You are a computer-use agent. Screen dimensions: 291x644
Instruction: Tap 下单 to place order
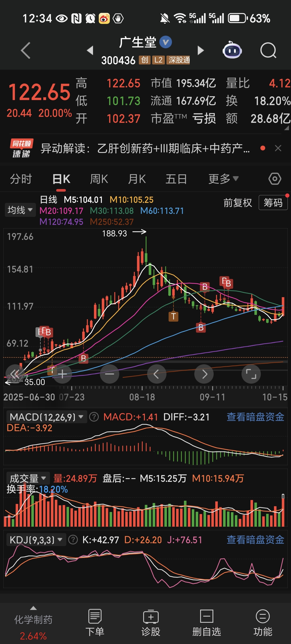[95, 623]
